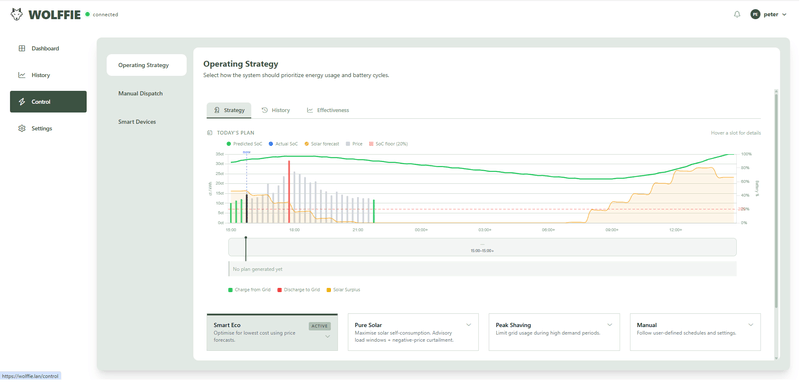Toggle Actual SoC legend entry
Screen dimensions: 800x385
pos(283,144)
